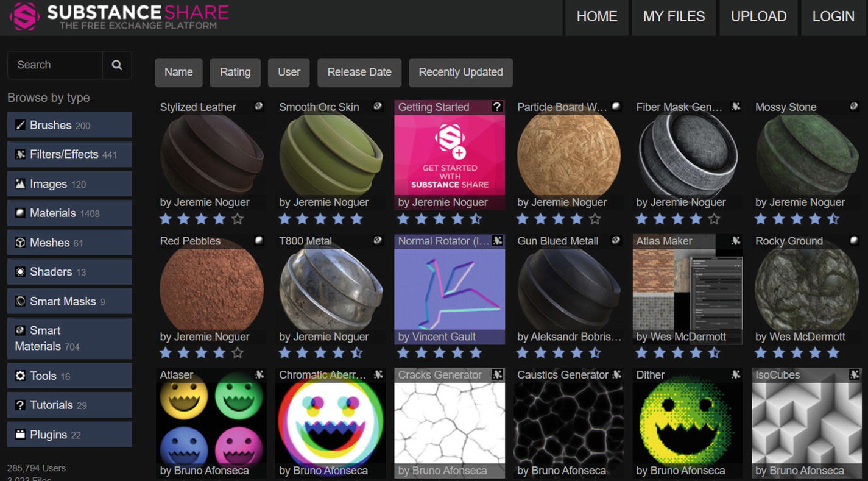The image size is (868, 481).
Task: Click the Tools category gear icon
Action: pos(20,376)
